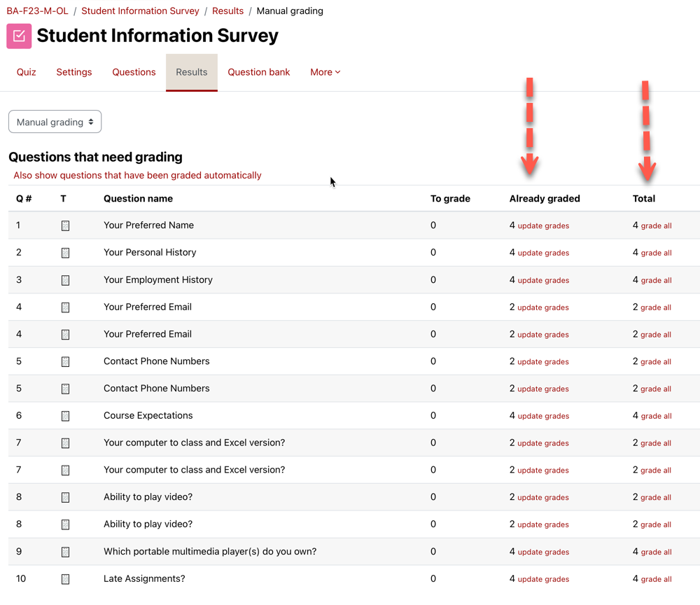Update grades for Your Employment History
Screen dimensions: 700x605
click(543, 280)
